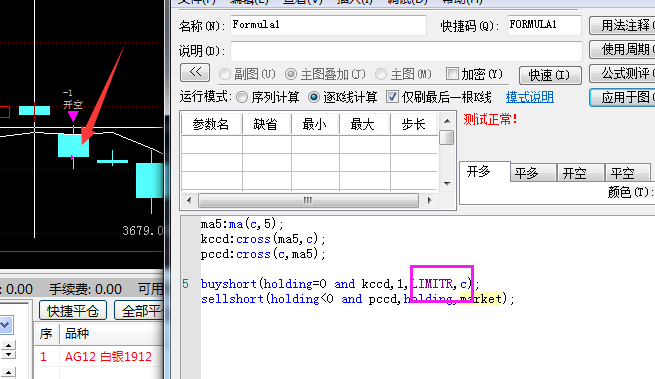Click the 快捷平仓 button

pos(73,311)
